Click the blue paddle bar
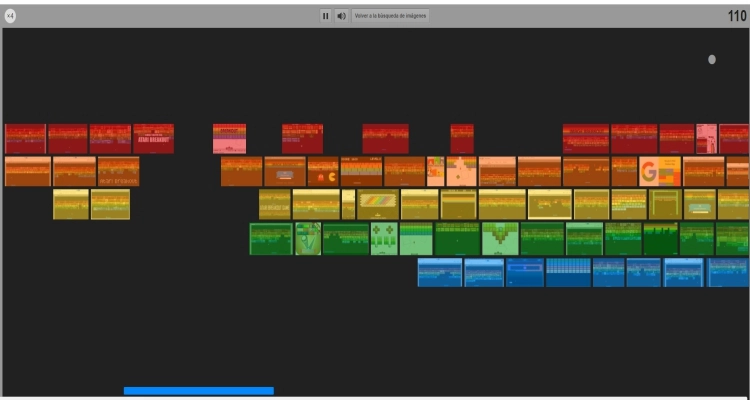Image resolution: width=750 pixels, height=400 pixels. pos(198,391)
